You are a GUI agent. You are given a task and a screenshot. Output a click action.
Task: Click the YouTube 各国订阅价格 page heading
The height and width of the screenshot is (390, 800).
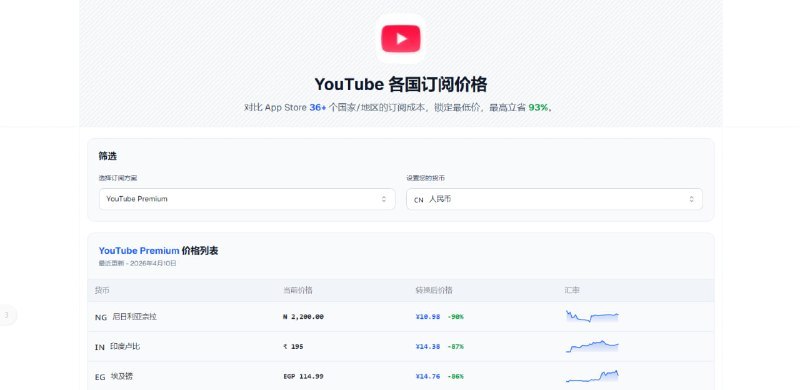pos(401,84)
